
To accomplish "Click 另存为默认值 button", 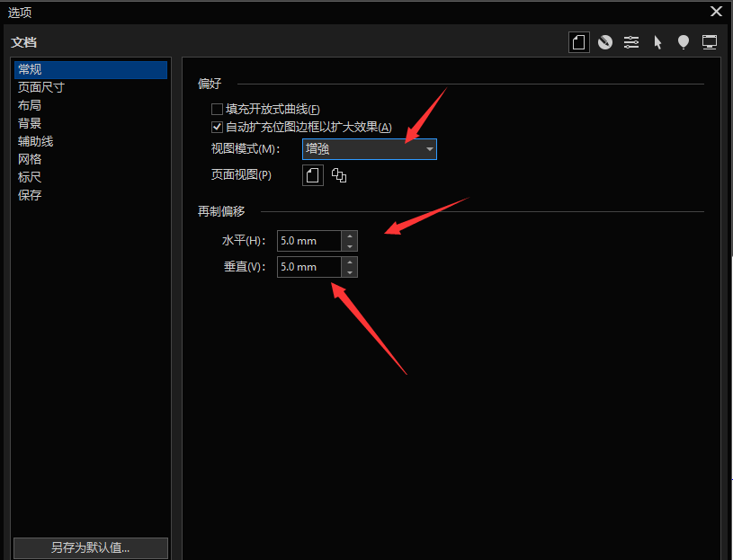I will click(91, 547).
